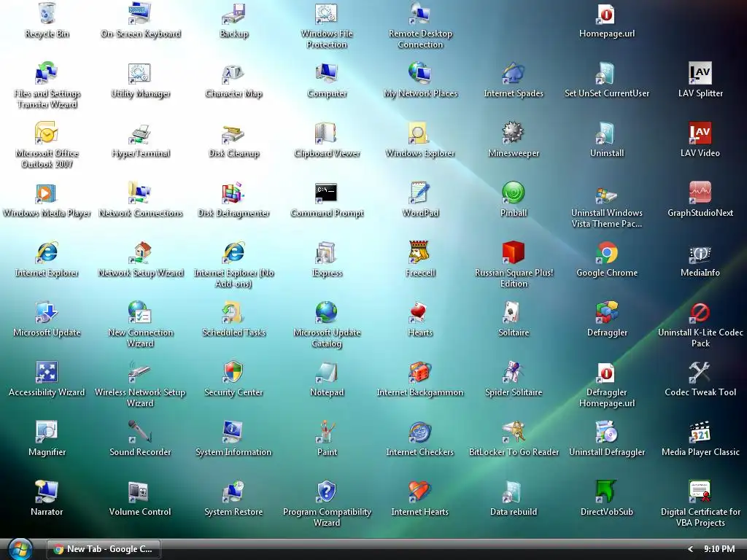This screenshot has width=747, height=560.
Task: Select Network Setup Wizard icon
Action: click(x=140, y=252)
